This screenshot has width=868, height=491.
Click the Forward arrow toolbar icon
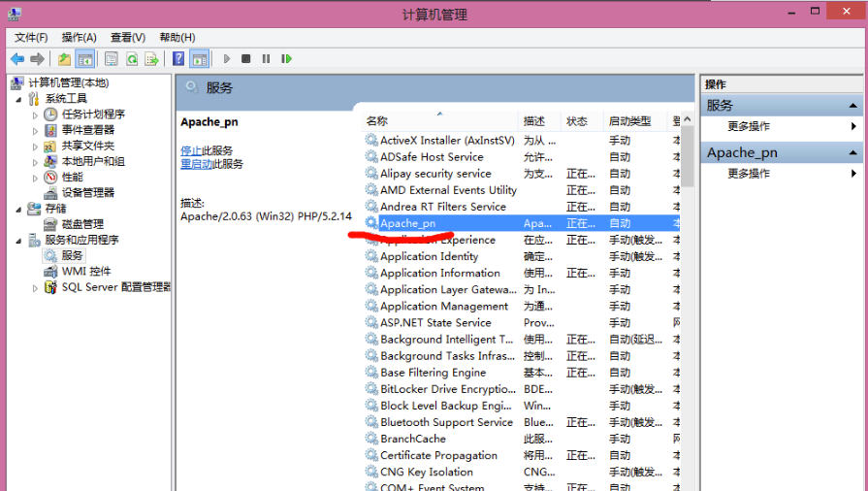coord(37,59)
